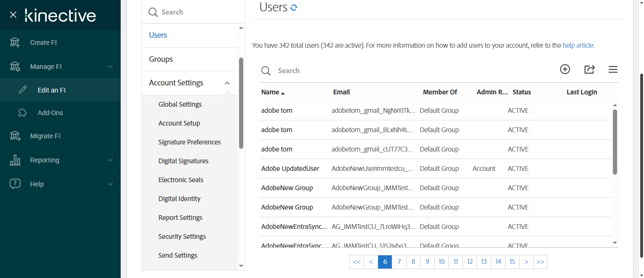Viewport: 644px width, 278px height.
Task: Click the users table vertical scrollbar
Action: [615, 142]
